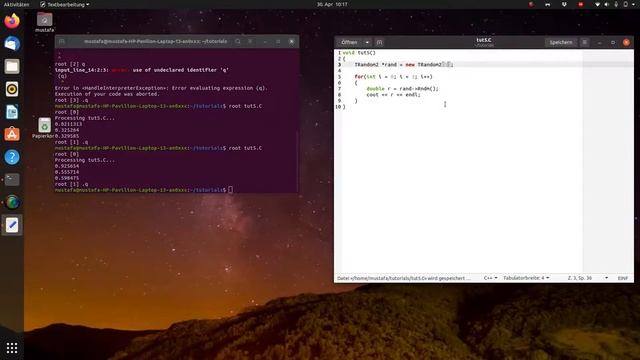
Task: Click the volume indicator in top bar
Action: click(606, 4)
